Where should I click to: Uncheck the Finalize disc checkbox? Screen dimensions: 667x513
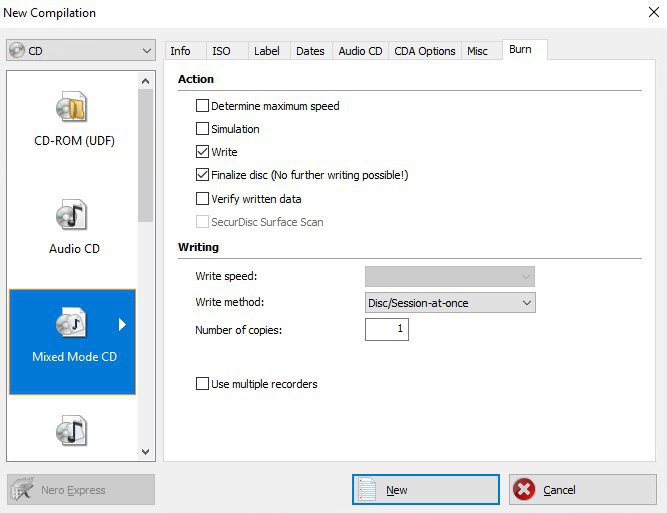pyautogui.click(x=203, y=175)
